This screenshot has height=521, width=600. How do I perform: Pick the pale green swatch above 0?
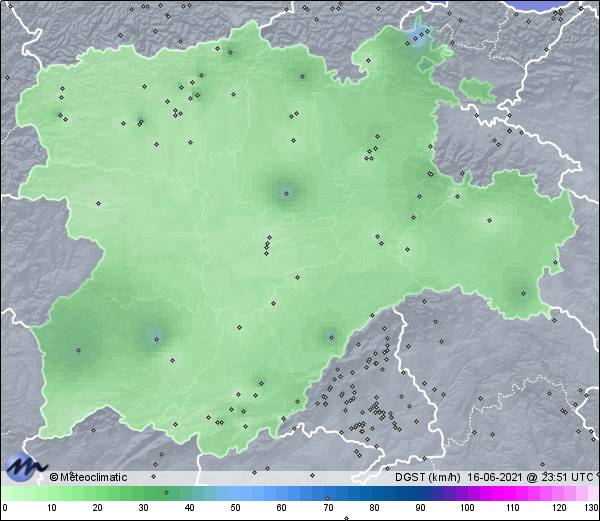click(x=5, y=493)
